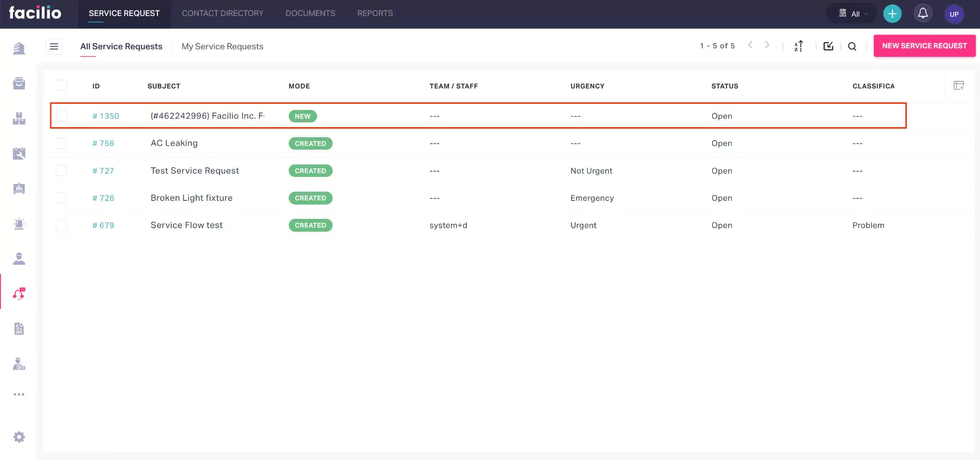
Task: Open the UP user profile avatar
Action: (954, 14)
